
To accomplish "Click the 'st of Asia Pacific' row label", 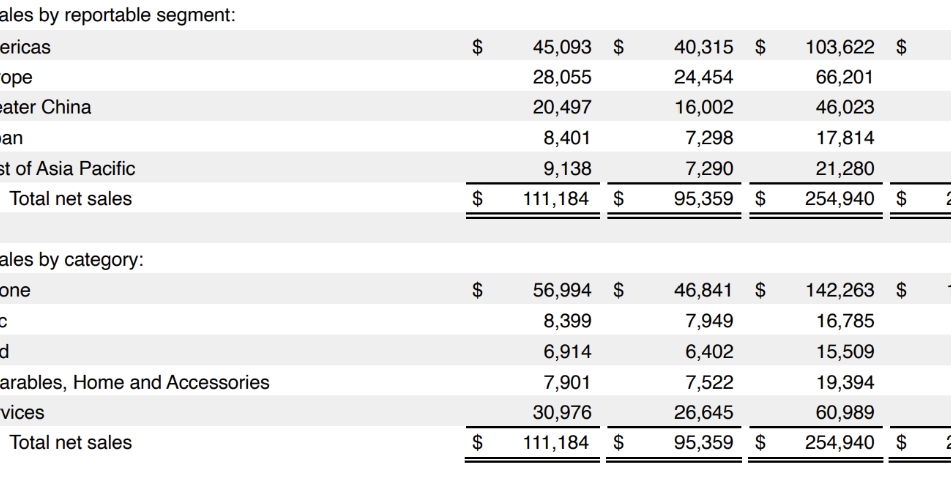I will [67, 169].
